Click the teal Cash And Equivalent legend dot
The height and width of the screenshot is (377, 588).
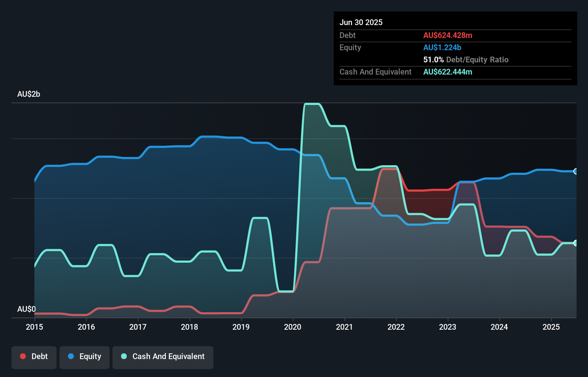pyautogui.click(x=123, y=356)
